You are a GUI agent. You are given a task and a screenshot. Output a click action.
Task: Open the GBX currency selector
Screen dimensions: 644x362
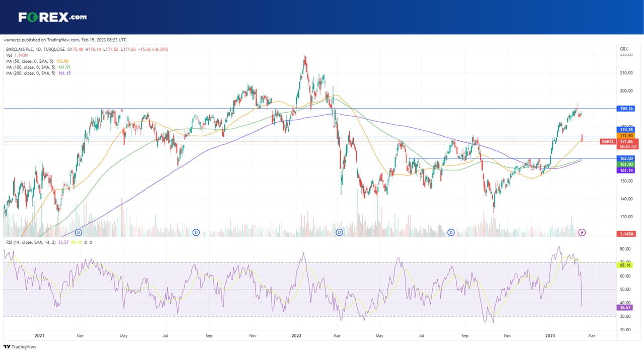(624, 49)
